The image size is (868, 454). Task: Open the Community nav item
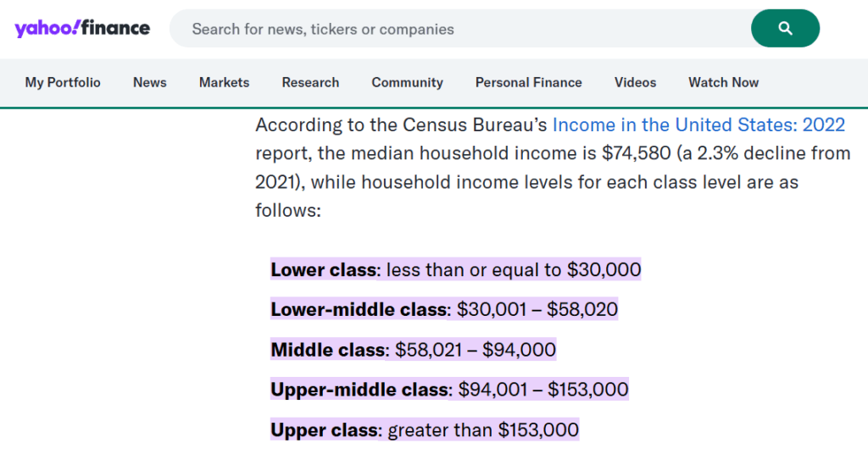(x=407, y=82)
